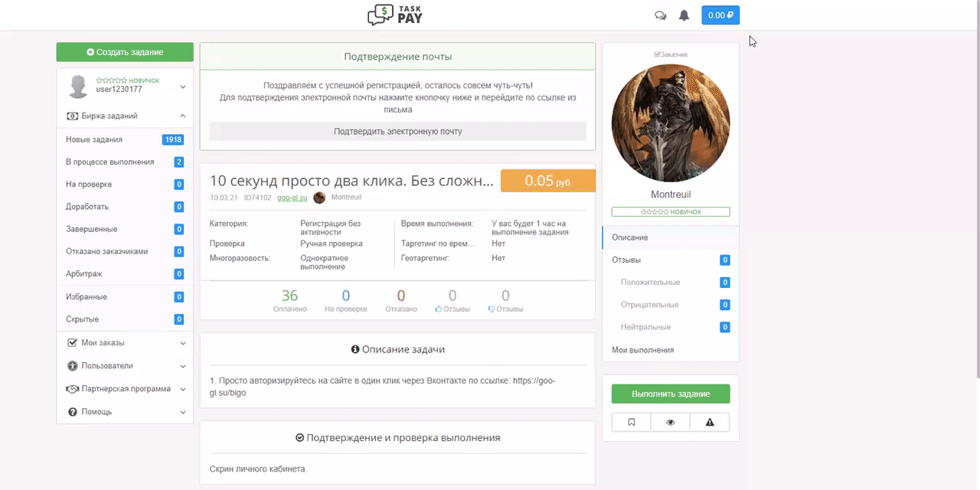Select the Пользователи person icon
The image size is (980, 490).
point(73,366)
